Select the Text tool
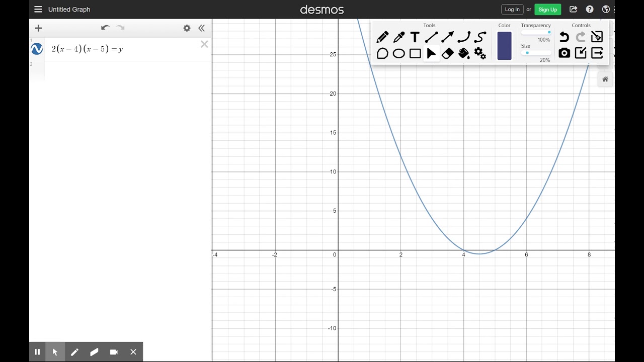The image size is (644, 362). [x=415, y=37]
